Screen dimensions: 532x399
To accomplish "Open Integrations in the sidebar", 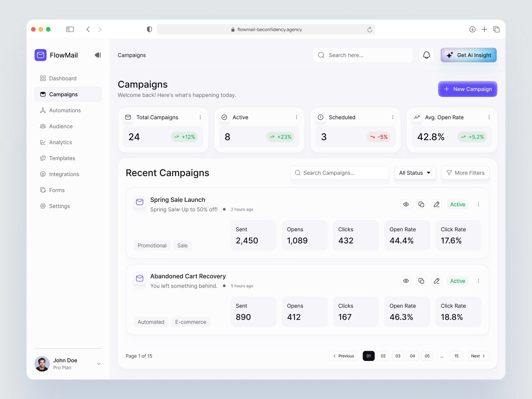I will click(68, 174).
